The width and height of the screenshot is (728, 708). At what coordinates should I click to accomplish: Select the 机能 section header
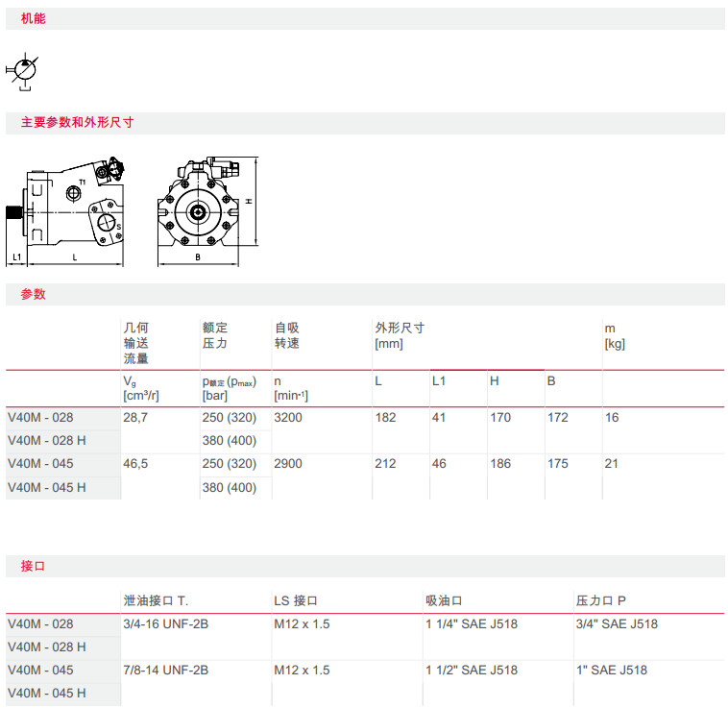34,18
